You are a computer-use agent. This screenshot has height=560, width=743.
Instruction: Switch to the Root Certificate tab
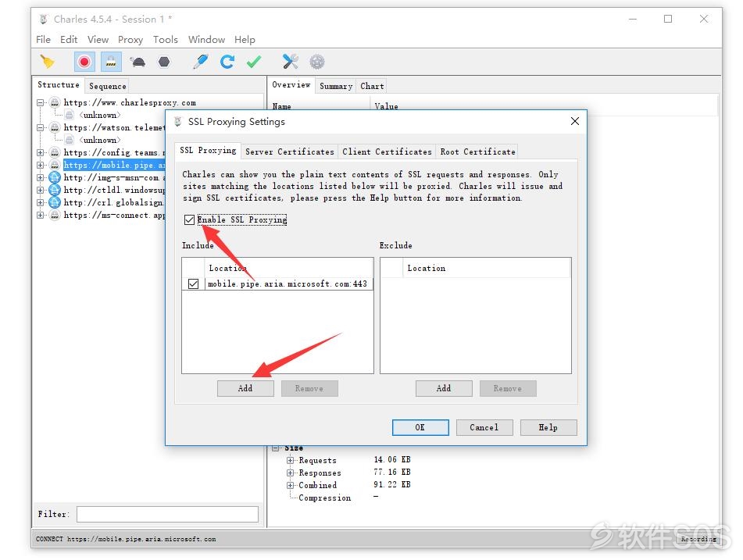(477, 152)
